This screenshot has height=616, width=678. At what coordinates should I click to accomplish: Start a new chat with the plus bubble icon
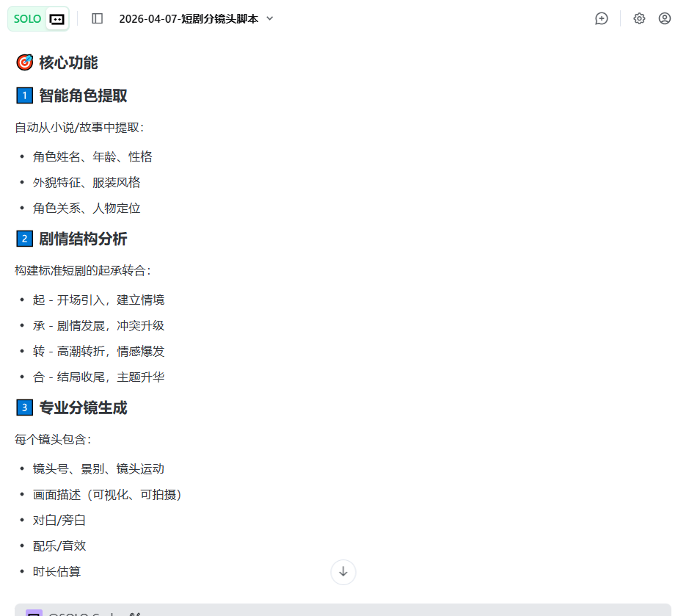(602, 18)
